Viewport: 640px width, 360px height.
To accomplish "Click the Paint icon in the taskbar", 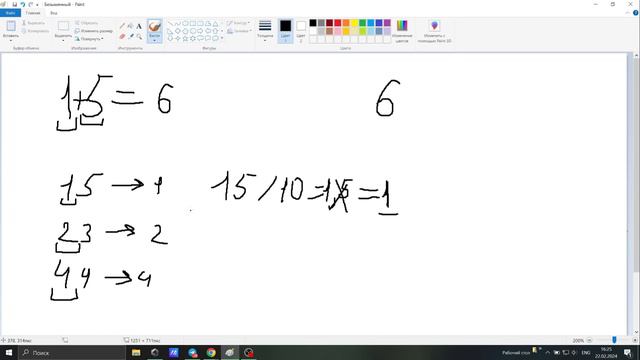I will (229, 352).
